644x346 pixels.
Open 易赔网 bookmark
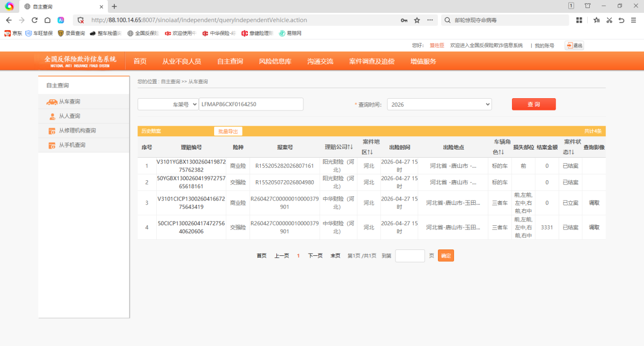point(290,33)
